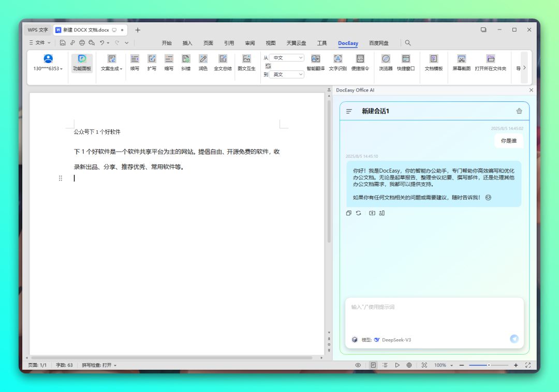
Task: Click the 续写 (continue writing) icon
Action: pos(135,62)
